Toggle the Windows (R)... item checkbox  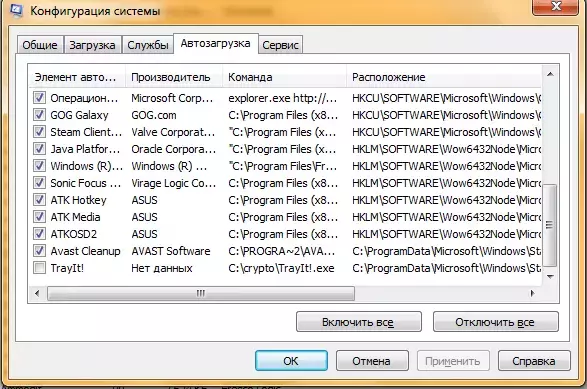[x=39, y=165]
